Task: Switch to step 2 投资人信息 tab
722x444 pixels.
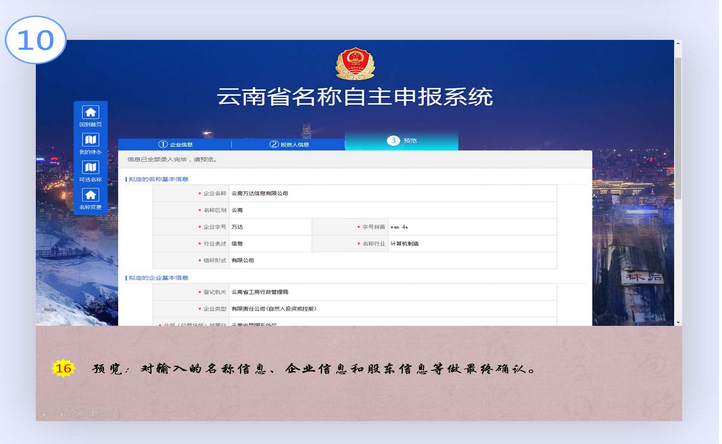Action: [288, 144]
